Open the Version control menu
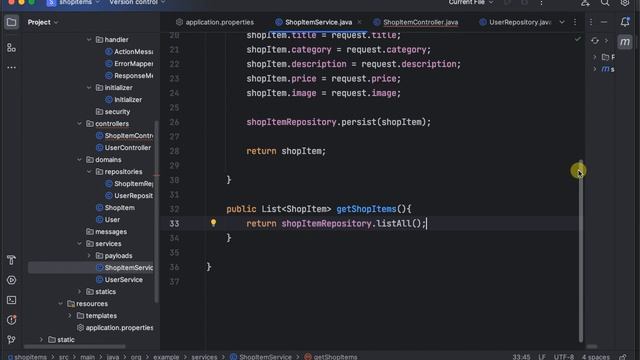 [x=137, y=2]
